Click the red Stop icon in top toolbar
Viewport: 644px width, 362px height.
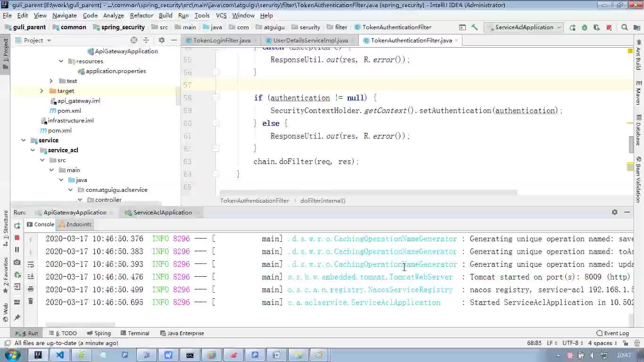(609, 27)
